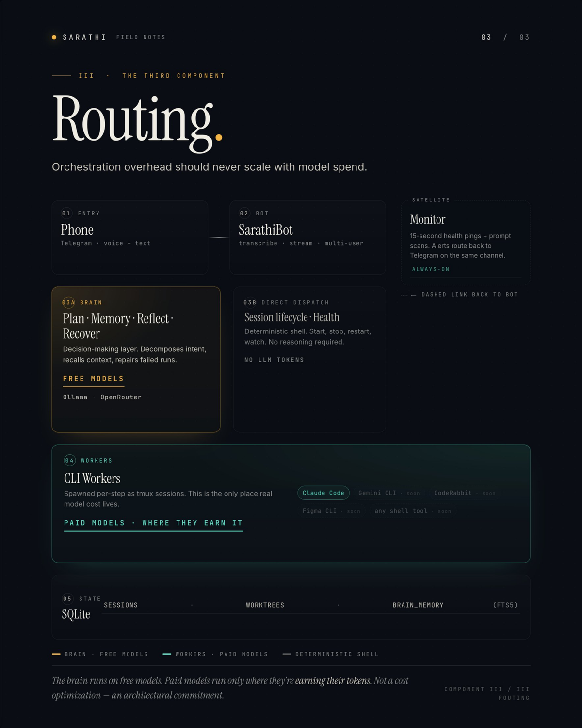Click the WORKTREES table name
The image size is (582, 728).
(265, 605)
